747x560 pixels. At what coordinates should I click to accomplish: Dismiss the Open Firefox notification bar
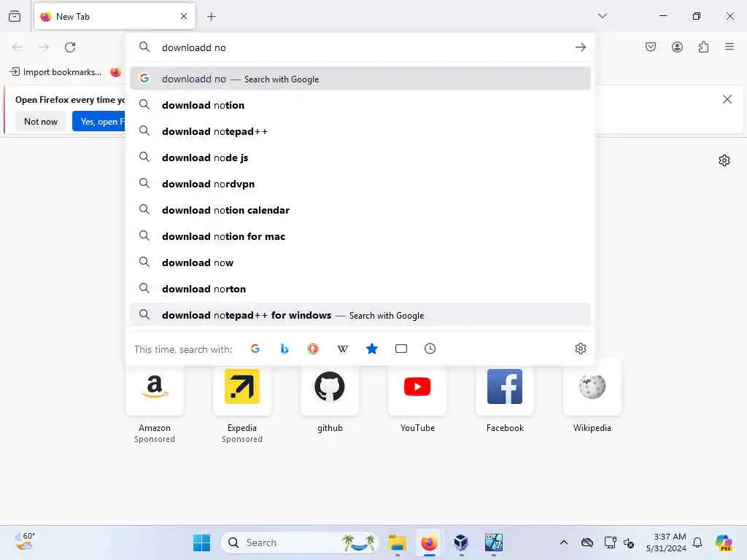pyautogui.click(x=727, y=99)
